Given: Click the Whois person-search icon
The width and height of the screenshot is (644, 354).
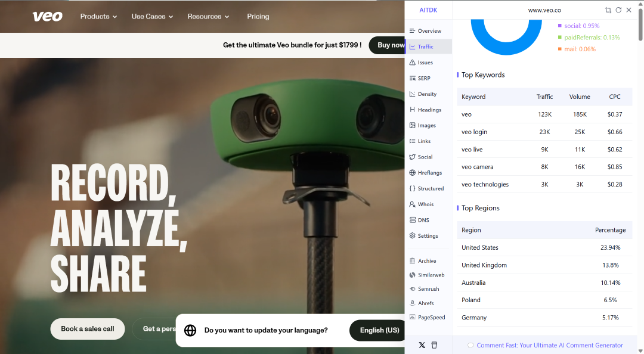Looking at the screenshot, I should point(413,204).
